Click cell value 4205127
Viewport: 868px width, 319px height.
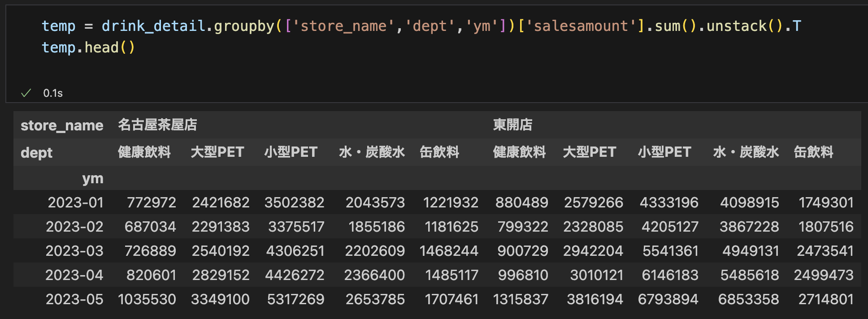(670, 227)
